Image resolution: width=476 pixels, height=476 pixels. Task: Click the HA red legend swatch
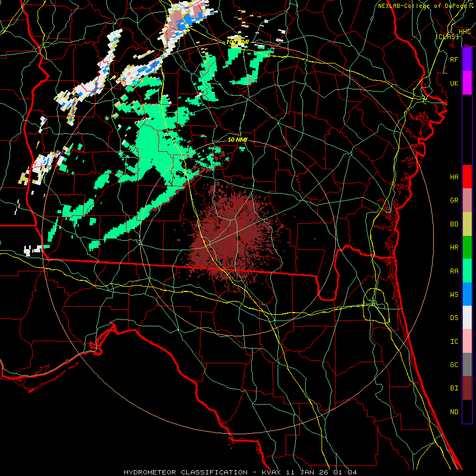tap(467, 177)
